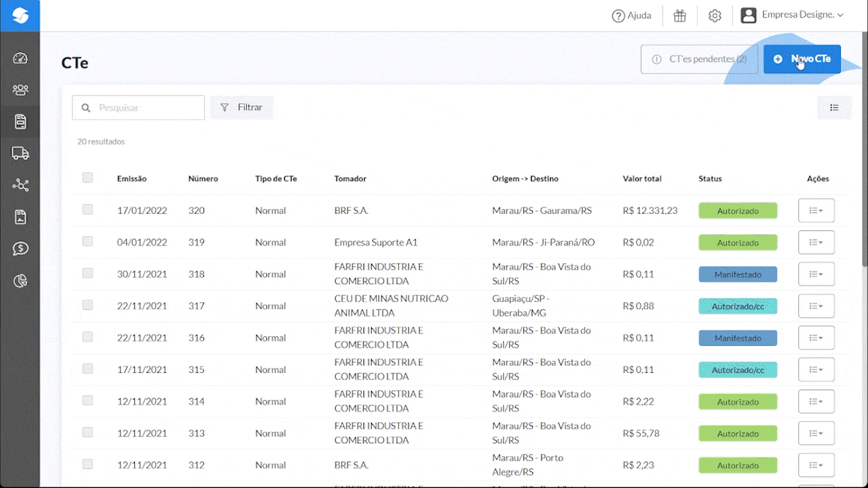Click the gift icon in the header
Viewport: 868px width, 488px height.
pyautogui.click(x=679, y=16)
